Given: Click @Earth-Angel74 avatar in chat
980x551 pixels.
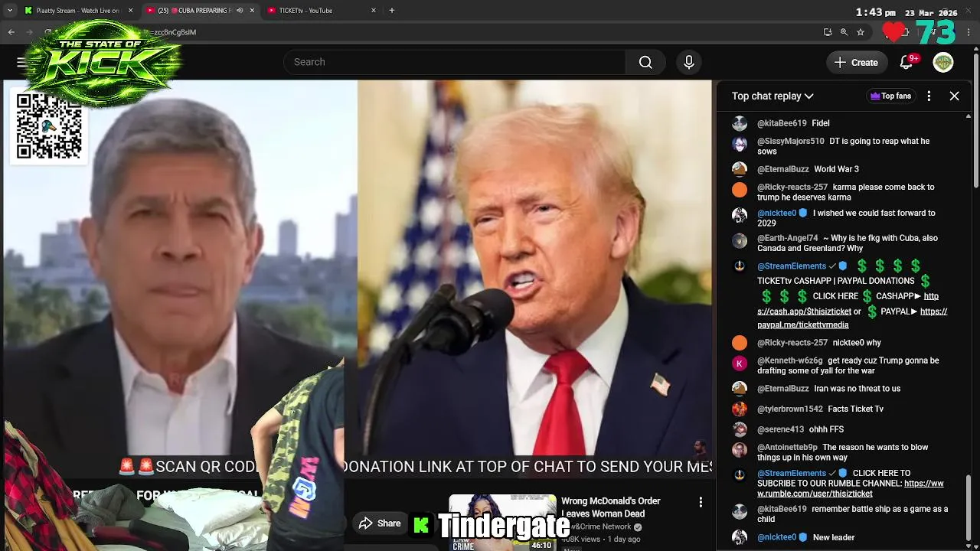Looking at the screenshot, I should click(x=740, y=240).
